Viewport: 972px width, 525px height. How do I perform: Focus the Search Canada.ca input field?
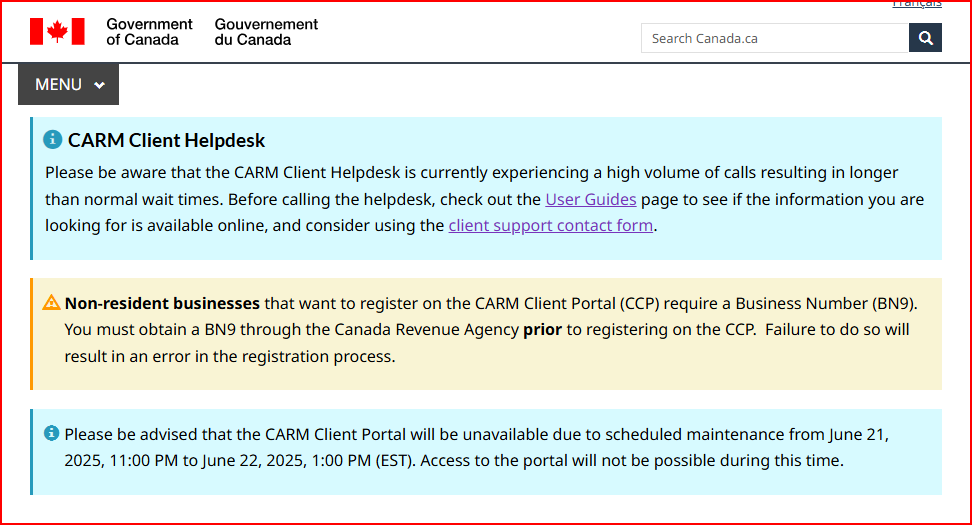point(775,38)
